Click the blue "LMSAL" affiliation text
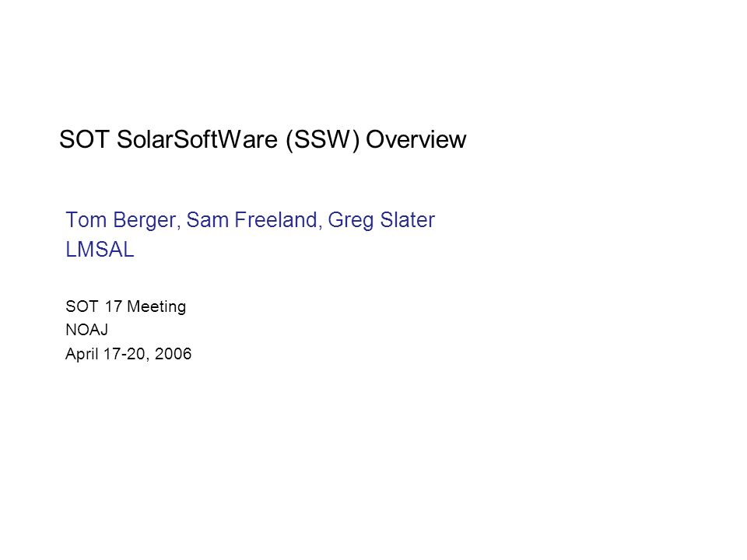Image resolution: width=747 pixels, height=560 pixels. click(100, 250)
